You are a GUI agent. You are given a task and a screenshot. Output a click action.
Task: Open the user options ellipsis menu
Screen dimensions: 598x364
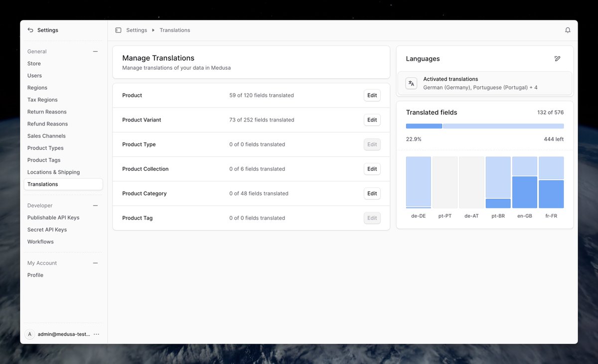coord(97,335)
